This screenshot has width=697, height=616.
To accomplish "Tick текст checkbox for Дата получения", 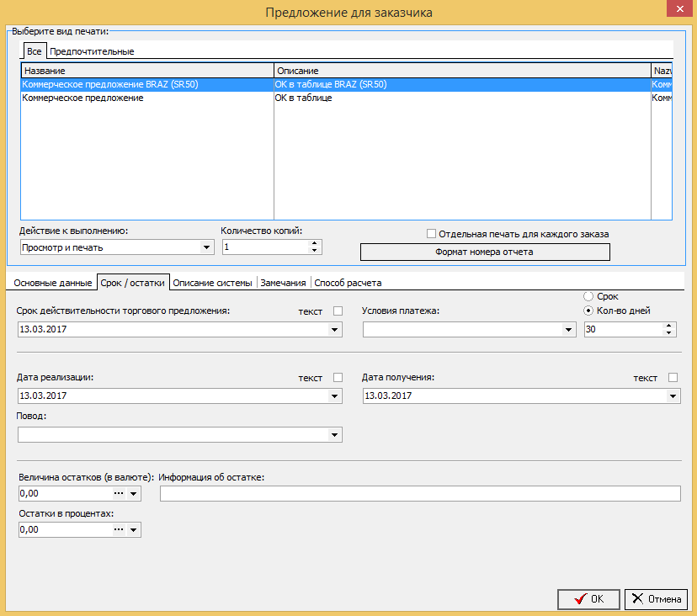I will click(673, 378).
